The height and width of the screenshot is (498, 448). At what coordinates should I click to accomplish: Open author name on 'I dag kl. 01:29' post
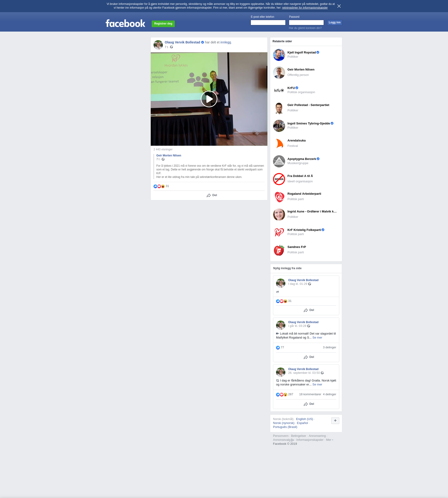[x=303, y=280]
